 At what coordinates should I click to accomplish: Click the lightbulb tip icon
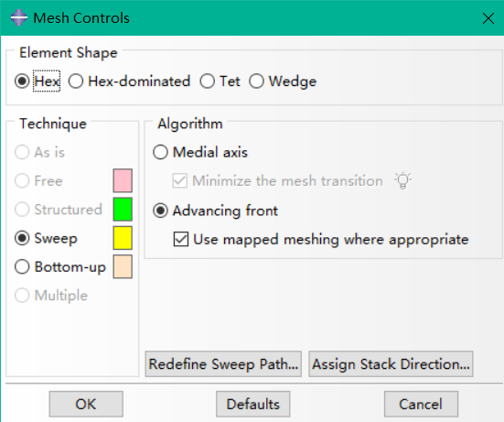point(403,180)
